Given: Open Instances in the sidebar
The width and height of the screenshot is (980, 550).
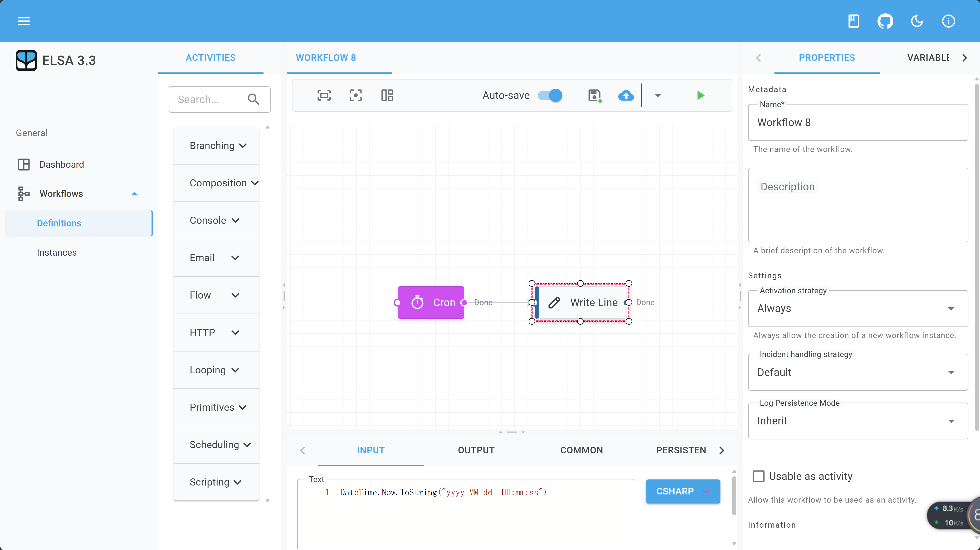Looking at the screenshot, I should [x=57, y=252].
